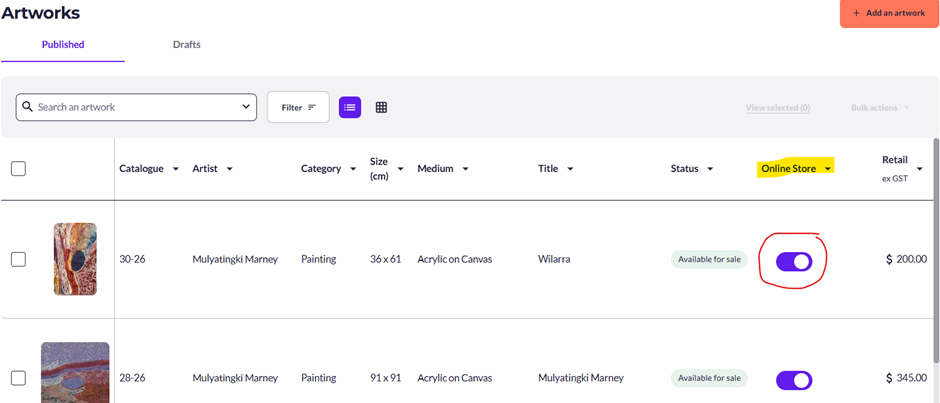
Task: Sort by Artist column arrow
Action: 229,169
